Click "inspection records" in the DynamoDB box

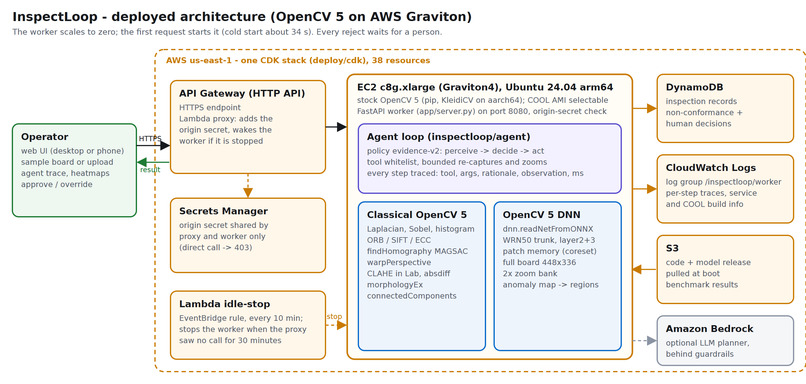tap(701, 102)
